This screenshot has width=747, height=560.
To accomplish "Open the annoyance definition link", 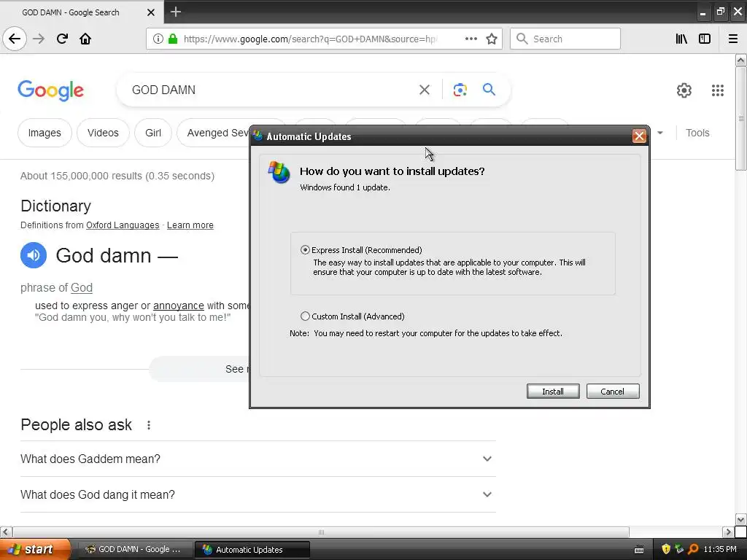I will (x=178, y=306).
